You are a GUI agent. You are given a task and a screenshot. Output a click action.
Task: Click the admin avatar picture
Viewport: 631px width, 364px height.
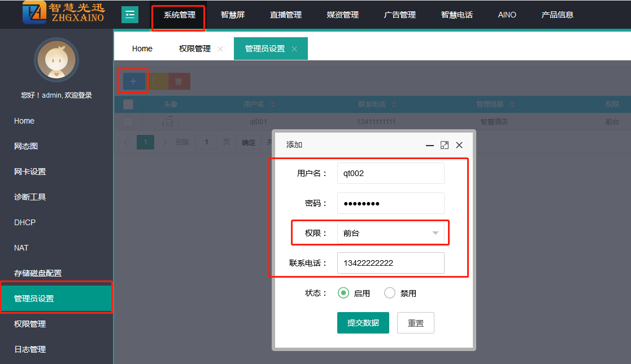56,60
